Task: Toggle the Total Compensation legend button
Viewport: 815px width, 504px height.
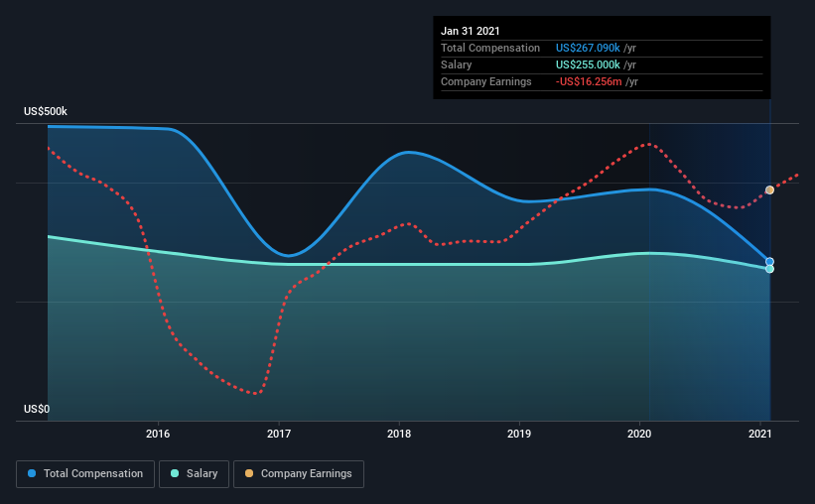Action: [85, 474]
